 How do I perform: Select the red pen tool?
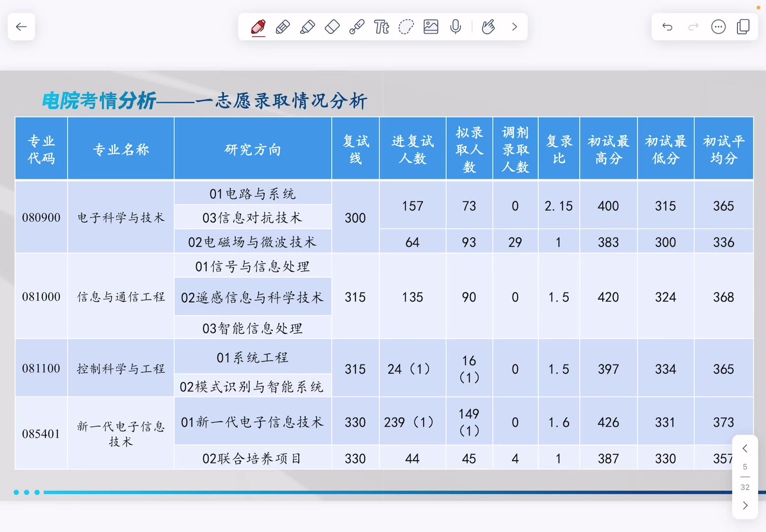pyautogui.click(x=258, y=27)
